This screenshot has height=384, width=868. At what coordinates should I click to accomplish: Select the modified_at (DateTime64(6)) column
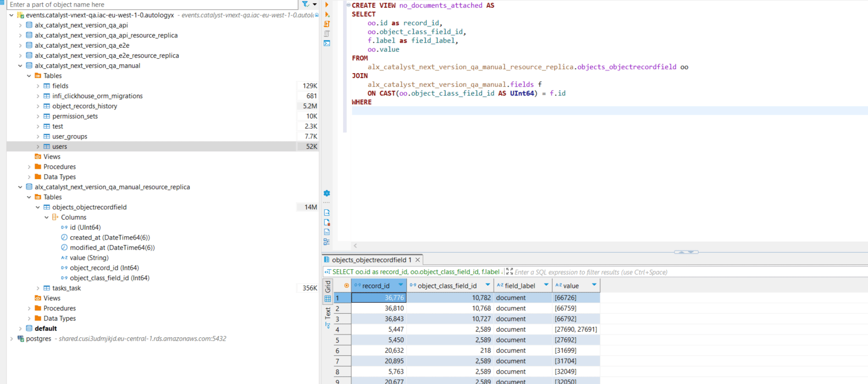[x=112, y=248]
